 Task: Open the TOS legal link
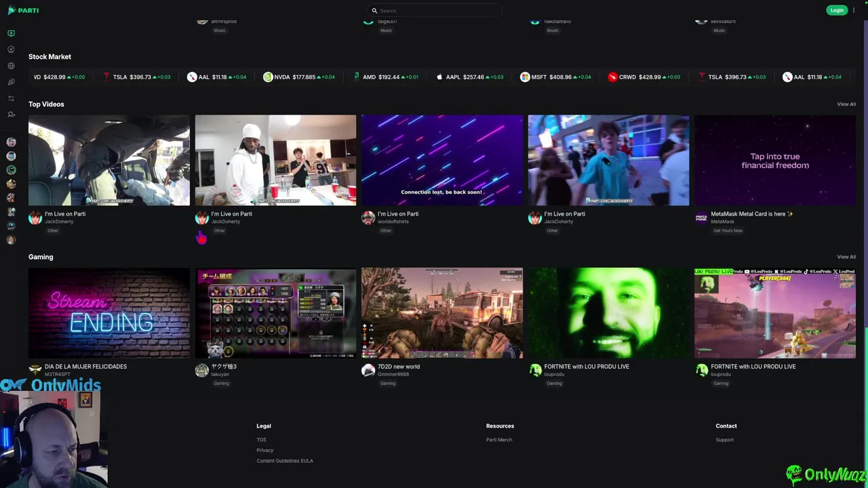coord(261,440)
